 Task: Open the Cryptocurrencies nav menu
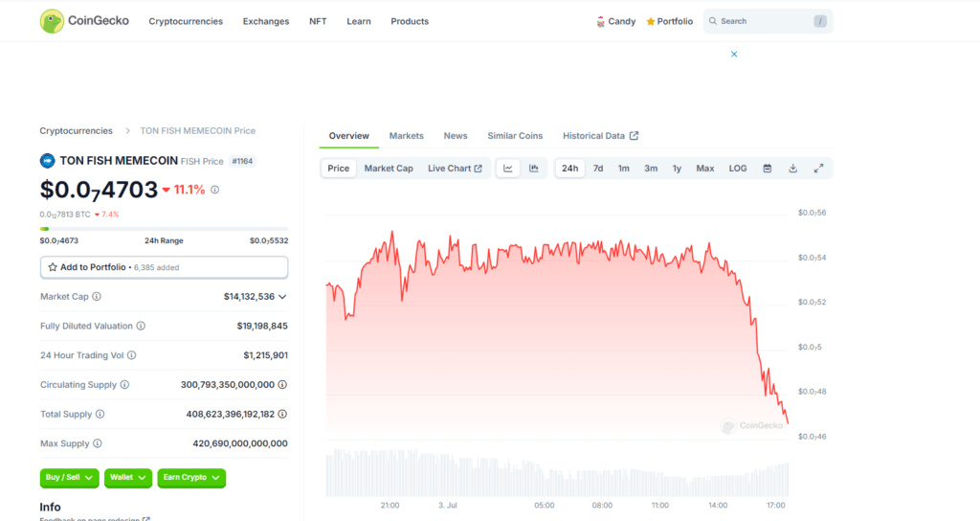point(186,21)
